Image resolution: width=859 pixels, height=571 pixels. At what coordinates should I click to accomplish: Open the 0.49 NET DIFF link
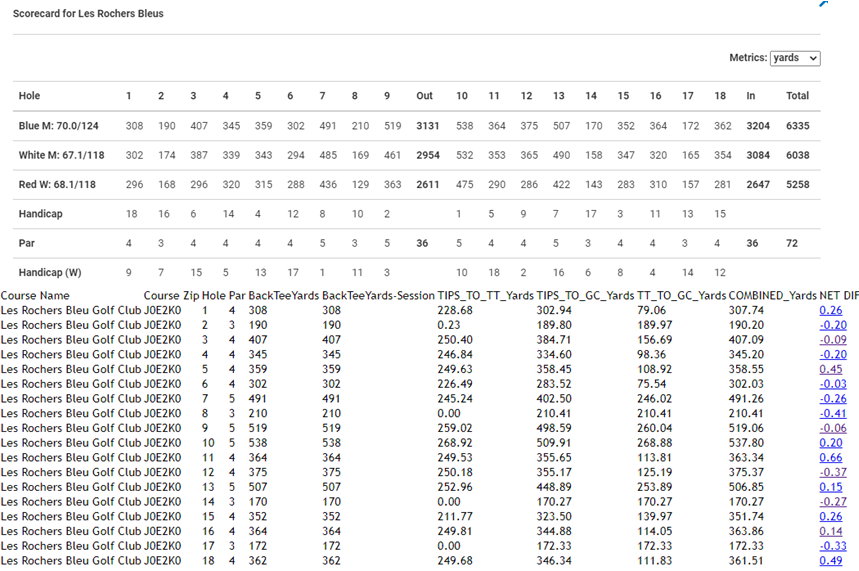[x=831, y=561]
